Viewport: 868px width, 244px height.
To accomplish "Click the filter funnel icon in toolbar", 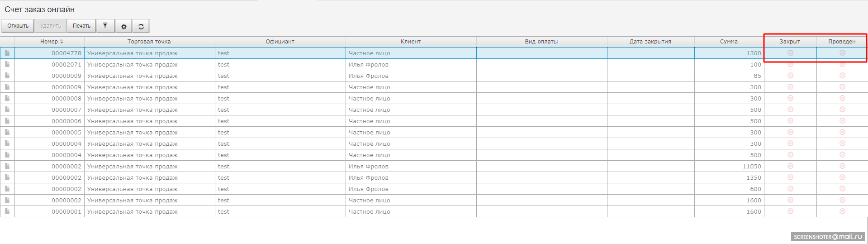I will click(105, 26).
